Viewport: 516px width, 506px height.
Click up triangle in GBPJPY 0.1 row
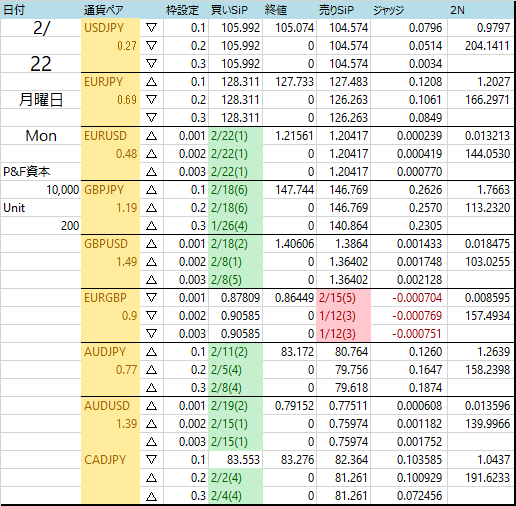(151, 190)
